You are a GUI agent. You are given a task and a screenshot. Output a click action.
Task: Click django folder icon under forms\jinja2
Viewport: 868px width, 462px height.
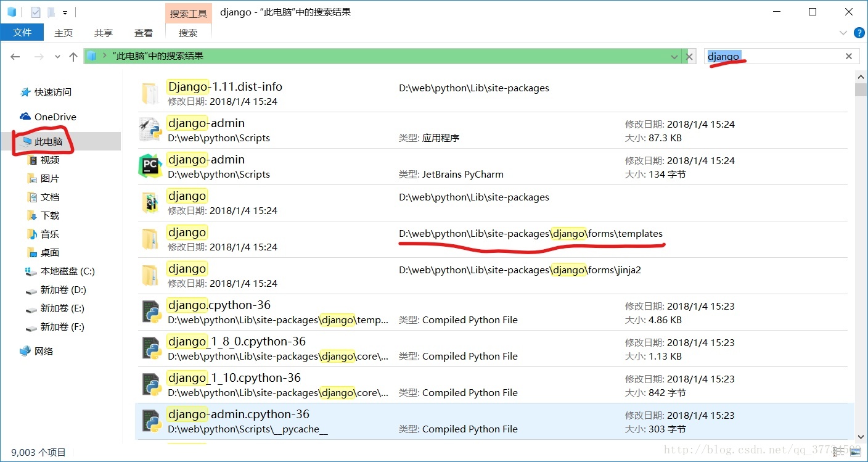click(151, 276)
